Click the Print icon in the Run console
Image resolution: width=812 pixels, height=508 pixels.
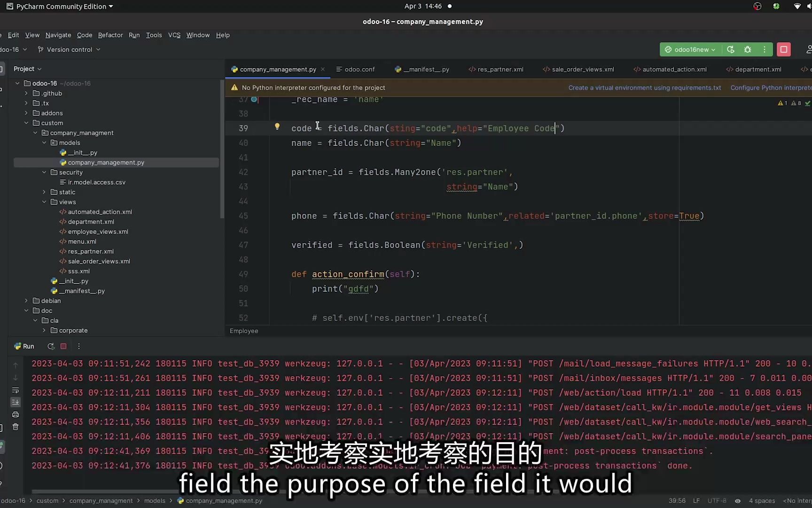[x=16, y=414]
